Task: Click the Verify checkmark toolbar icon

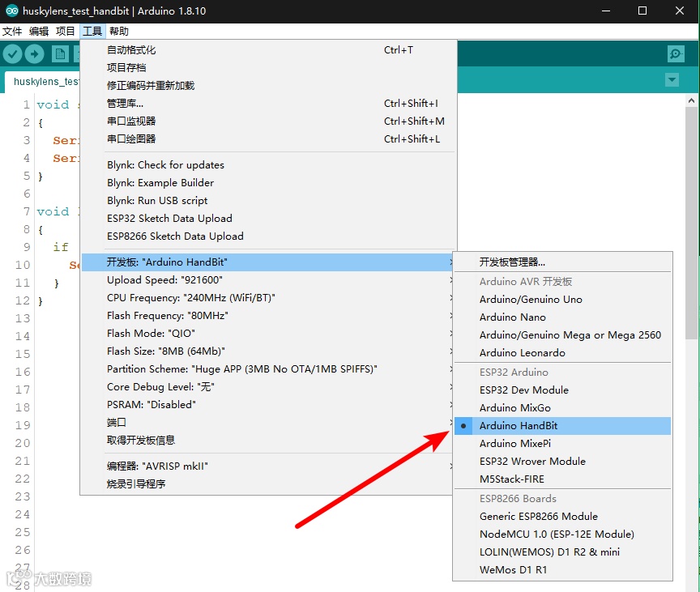Action: 12,54
